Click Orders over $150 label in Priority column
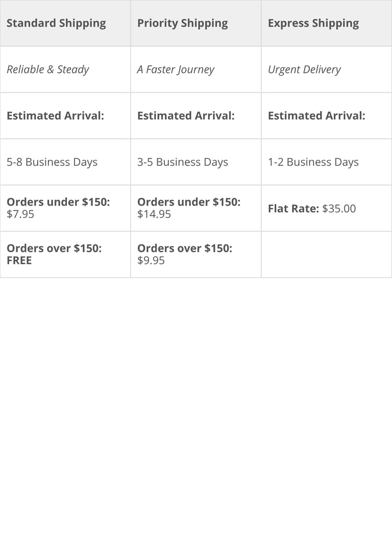Viewport: 392px width, 548px height. [185, 248]
